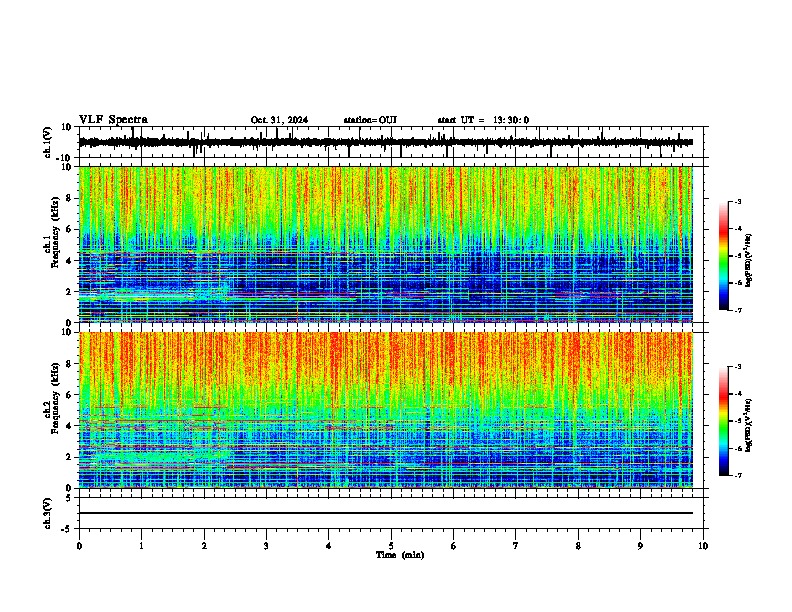The height and width of the screenshot is (612, 792).
Task: Click the 'VLF Spectra' title text
Action: click(x=113, y=120)
